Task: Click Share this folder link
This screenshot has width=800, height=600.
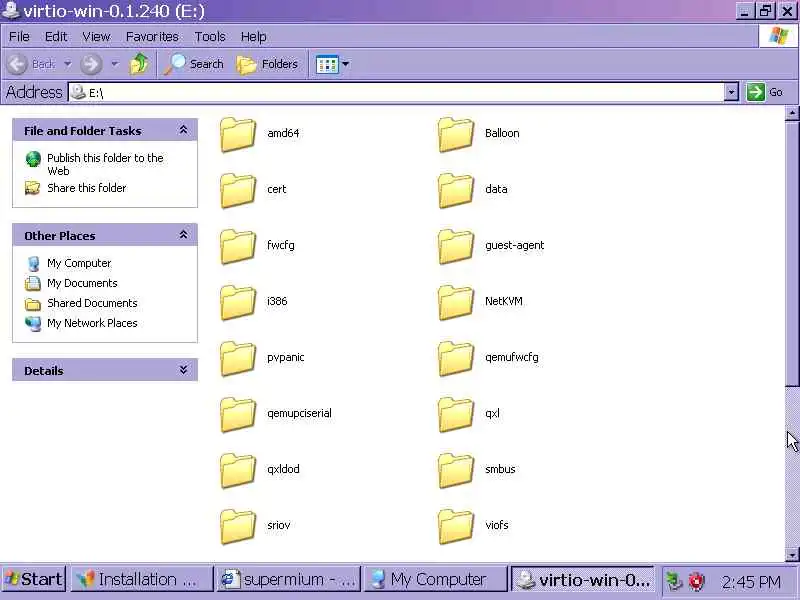Action: pyautogui.click(x=87, y=188)
